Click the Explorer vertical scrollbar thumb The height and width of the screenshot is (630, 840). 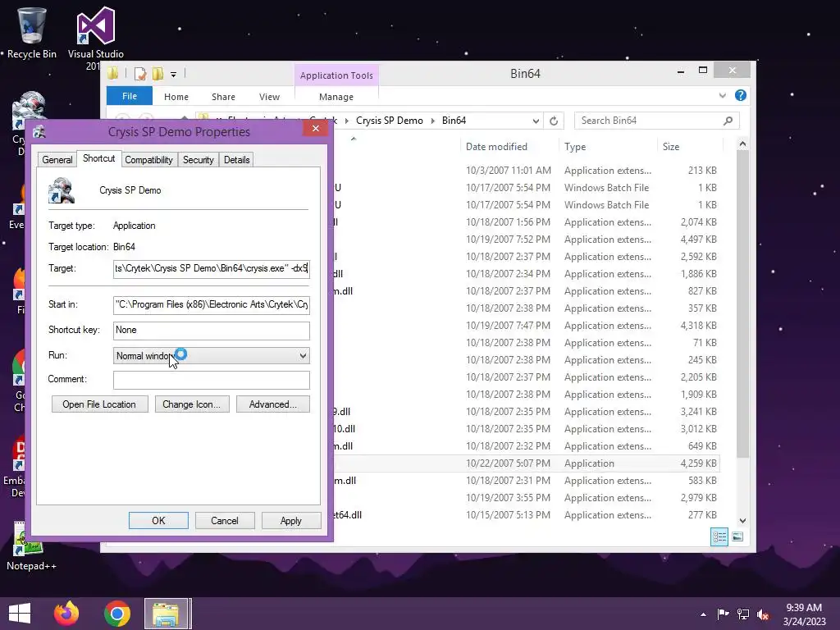coord(742,304)
